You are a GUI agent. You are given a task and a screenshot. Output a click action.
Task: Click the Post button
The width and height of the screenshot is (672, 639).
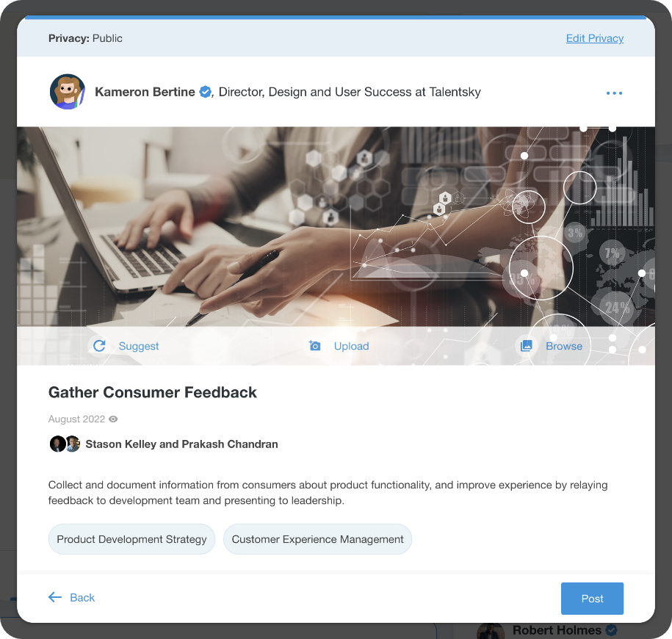coord(592,599)
